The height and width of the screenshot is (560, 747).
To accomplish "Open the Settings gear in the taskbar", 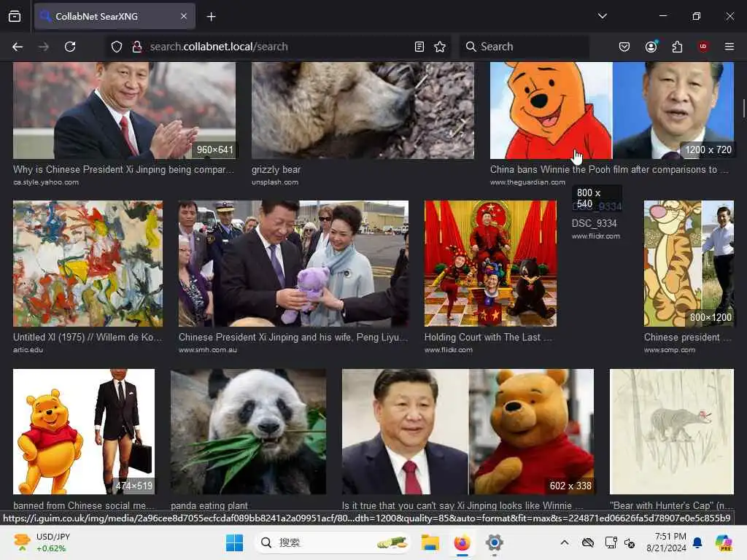I will coord(495,542).
